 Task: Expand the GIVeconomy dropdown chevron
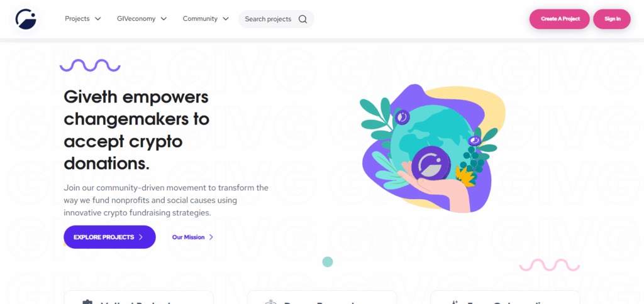coord(164,19)
